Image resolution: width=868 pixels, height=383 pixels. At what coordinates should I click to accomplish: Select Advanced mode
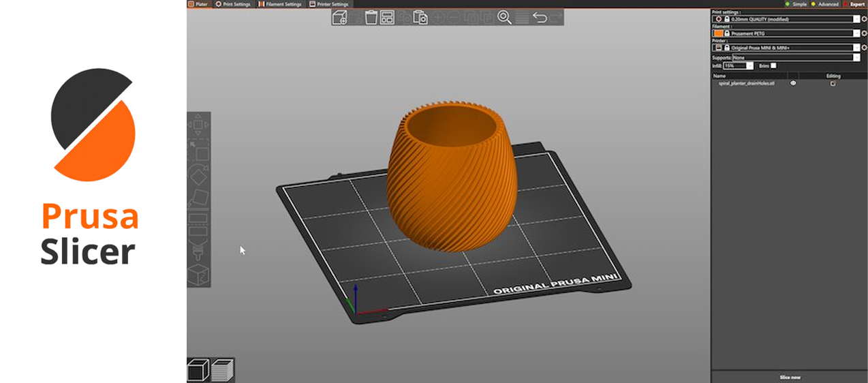tap(824, 4)
